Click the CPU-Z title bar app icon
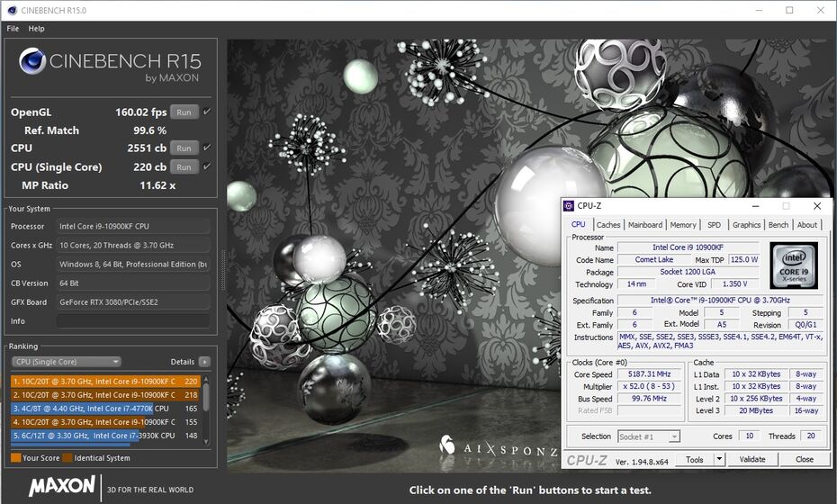Screen dimensions: 837x504 [569, 206]
